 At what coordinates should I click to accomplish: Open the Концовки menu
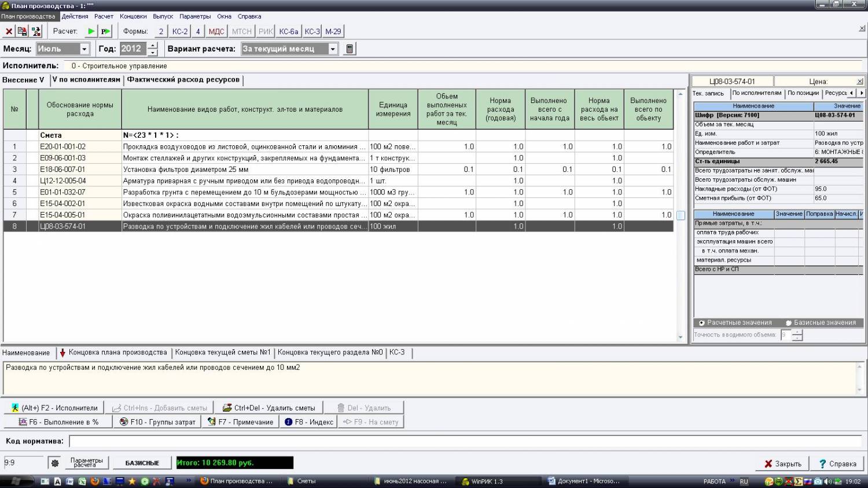click(x=133, y=16)
